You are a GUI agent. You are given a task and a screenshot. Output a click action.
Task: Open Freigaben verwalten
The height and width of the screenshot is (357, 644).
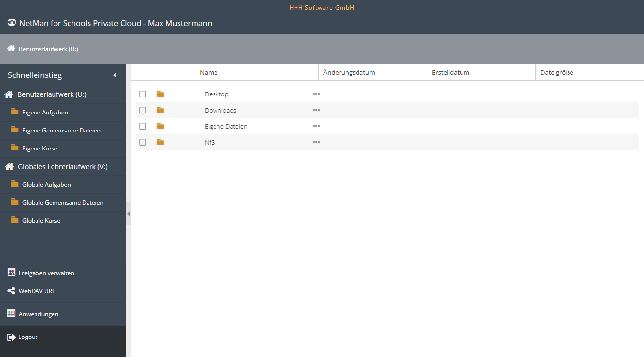(x=47, y=273)
